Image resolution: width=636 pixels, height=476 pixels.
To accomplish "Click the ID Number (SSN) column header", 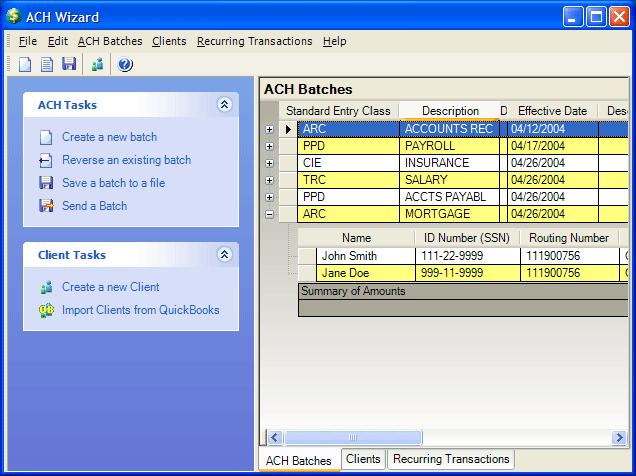I will coord(467,238).
